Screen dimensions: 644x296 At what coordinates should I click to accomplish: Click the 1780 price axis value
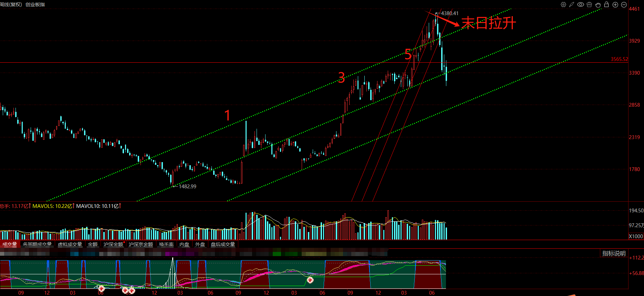(634, 169)
